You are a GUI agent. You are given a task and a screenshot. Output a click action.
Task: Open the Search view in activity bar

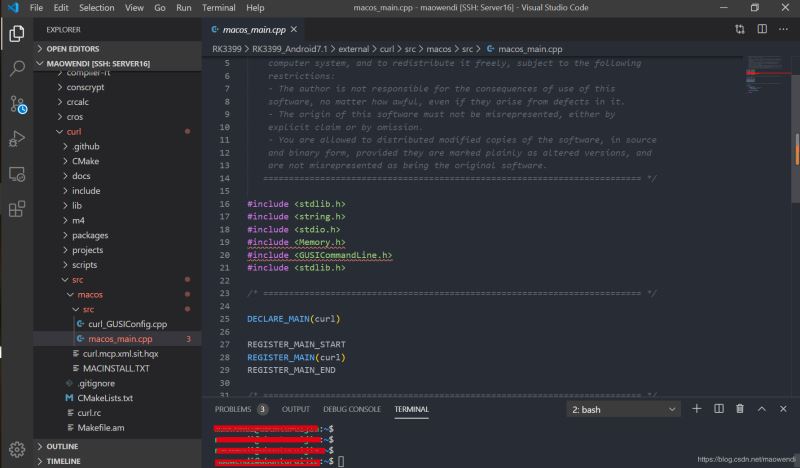pyautogui.click(x=17, y=69)
